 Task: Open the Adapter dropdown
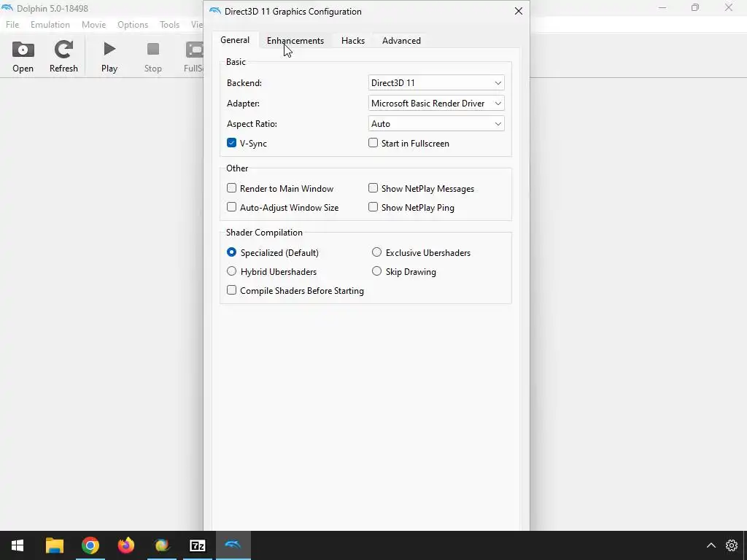point(436,104)
